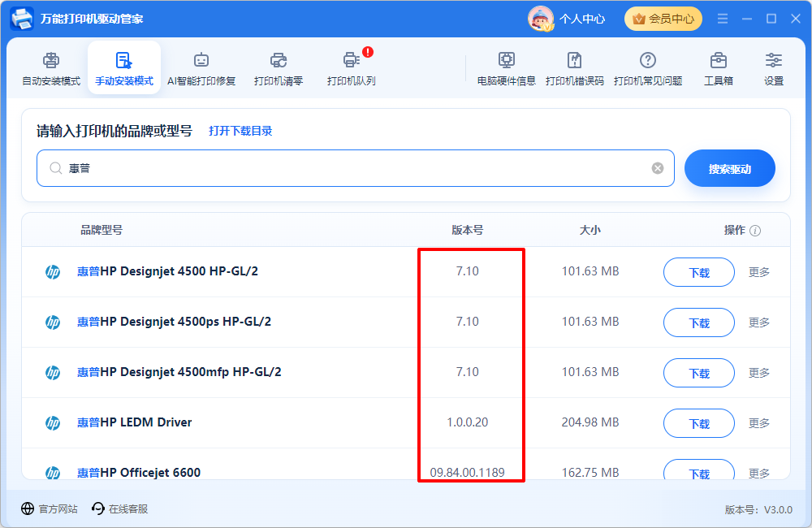Show 更多 for Designjet 4500mfp HP-GL/2
Image resolution: width=812 pixels, height=528 pixels.
tap(759, 373)
